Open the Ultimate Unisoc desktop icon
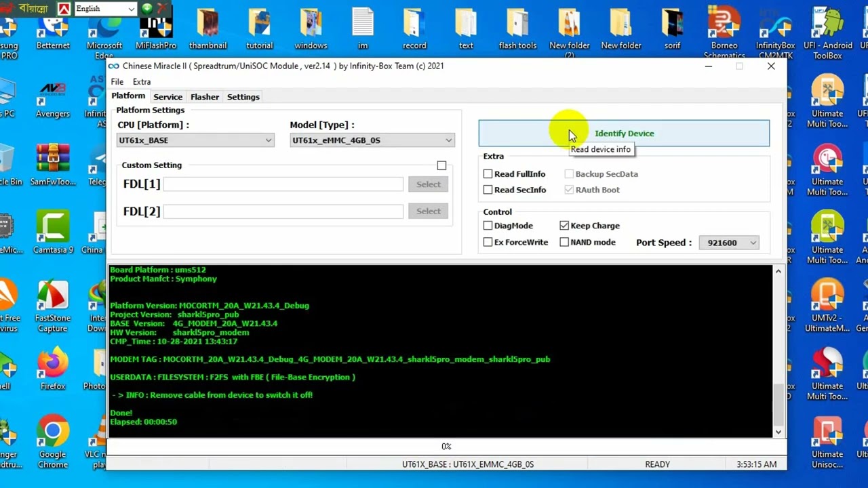This screenshot has width=868, height=488. click(x=827, y=442)
